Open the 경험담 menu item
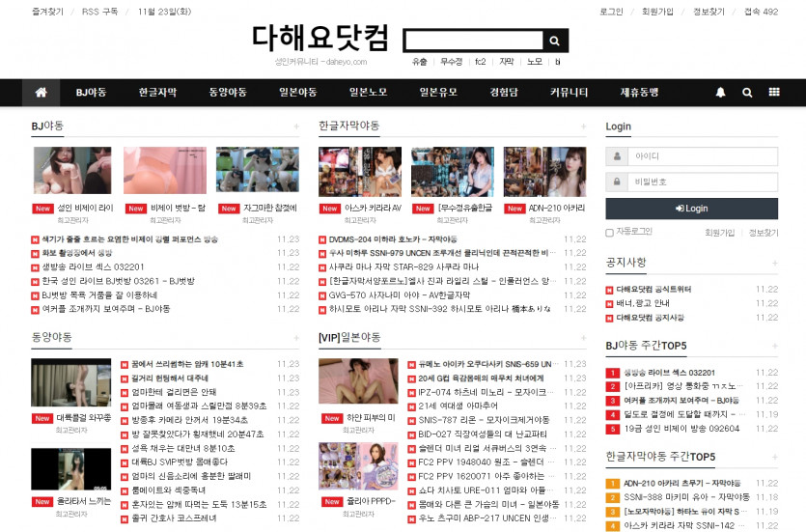Viewport: 806px width, 532px height. (x=505, y=93)
